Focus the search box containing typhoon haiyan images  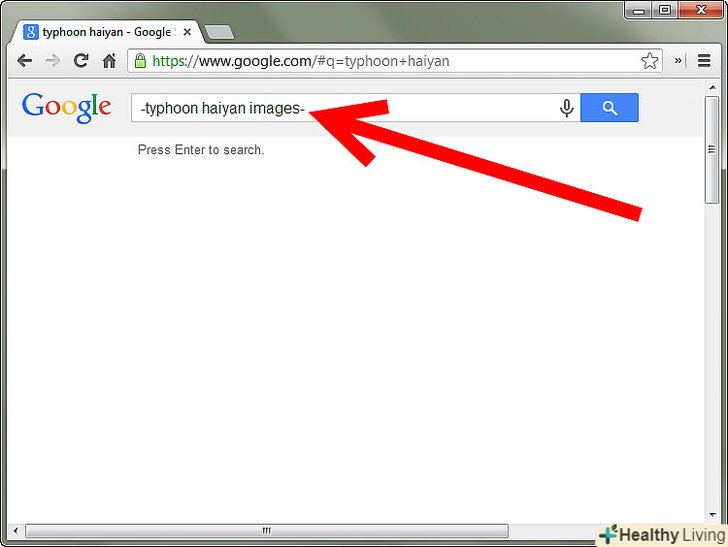pos(356,108)
